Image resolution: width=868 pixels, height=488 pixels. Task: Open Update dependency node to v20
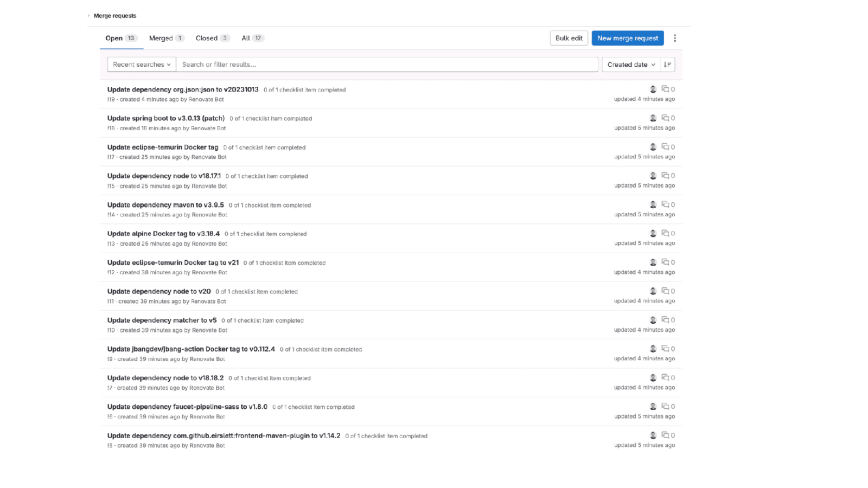pyautogui.click(x=159, y=291)
